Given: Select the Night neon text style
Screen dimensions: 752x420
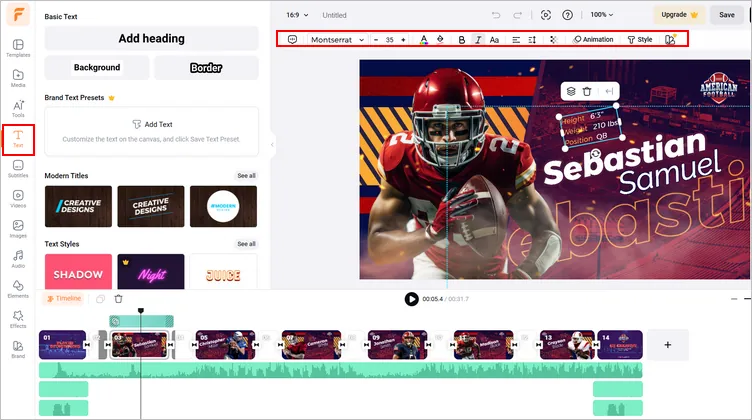Looking at the screenshot, I should [151, 272].
